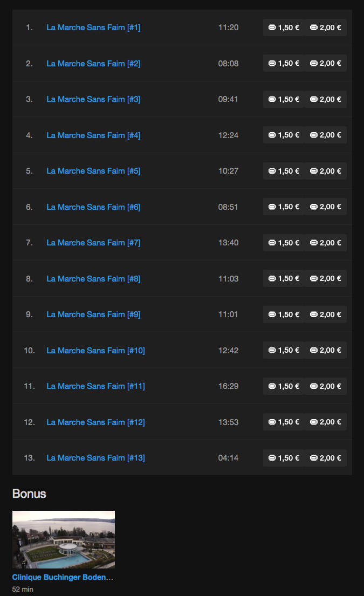Open La Marche Sans Faim [#10] link
This screenshot has width=364, height=596.
click(x=96, y=351)
